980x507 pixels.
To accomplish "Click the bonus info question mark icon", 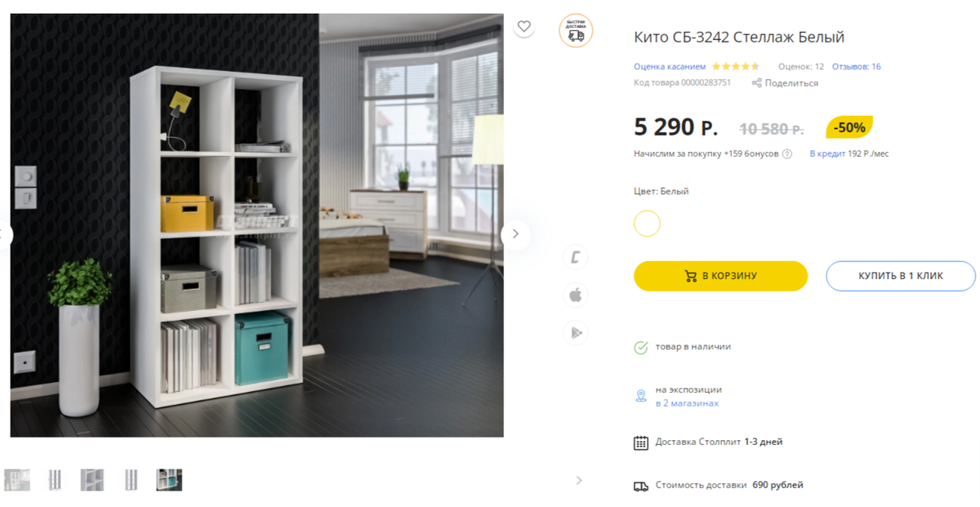I will [787, 153].
